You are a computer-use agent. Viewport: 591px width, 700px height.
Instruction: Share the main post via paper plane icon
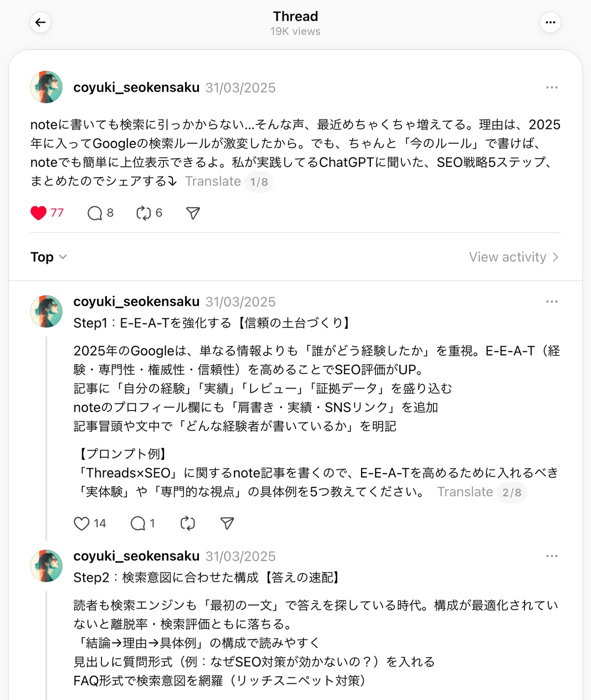193,213
